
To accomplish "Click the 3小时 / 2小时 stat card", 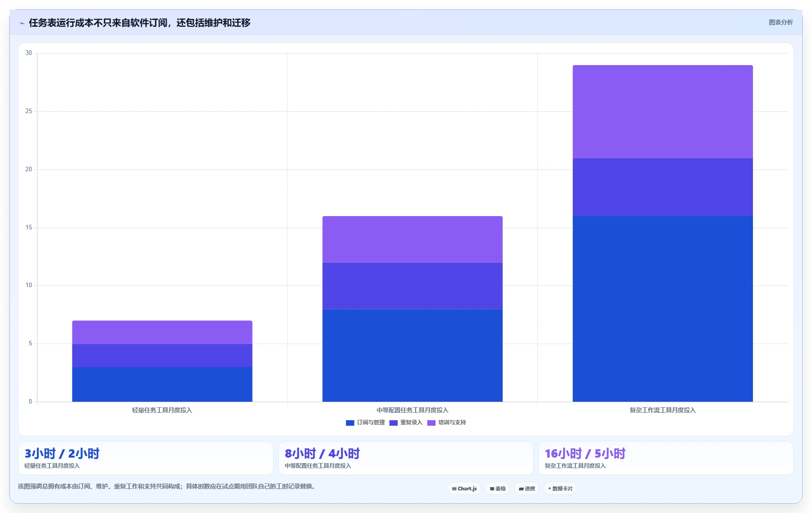I will 146,458.
